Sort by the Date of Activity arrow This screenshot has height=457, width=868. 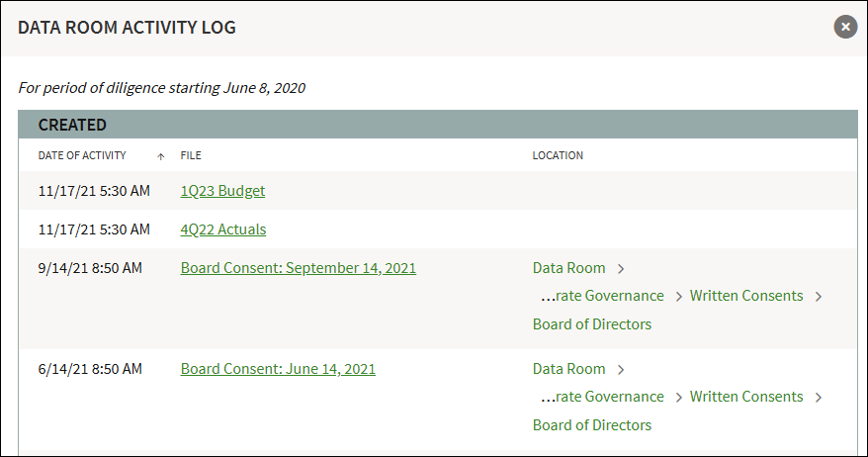(160, 156)
